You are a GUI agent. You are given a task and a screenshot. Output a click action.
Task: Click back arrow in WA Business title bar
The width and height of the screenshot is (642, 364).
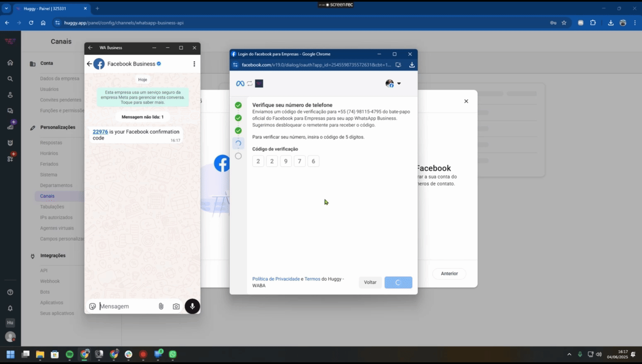90,48
